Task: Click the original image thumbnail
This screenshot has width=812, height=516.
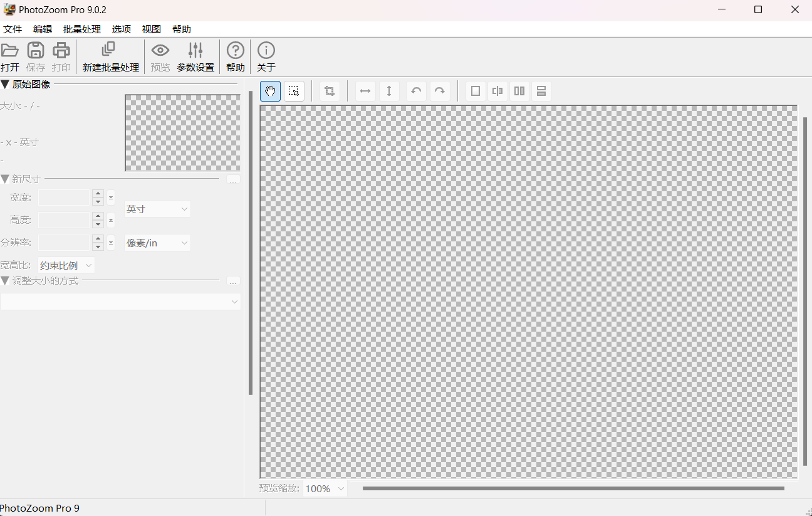Action: (x=183, y=133)
